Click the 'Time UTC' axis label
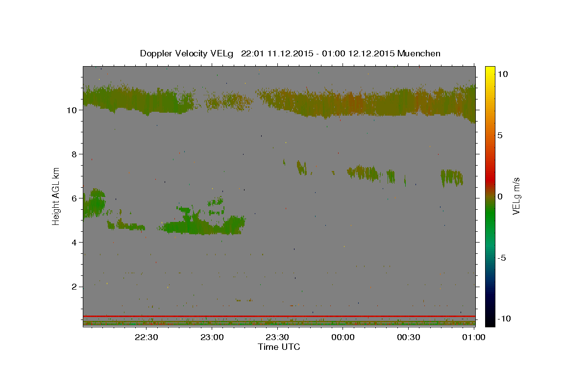588x392 pixels. 279,347
